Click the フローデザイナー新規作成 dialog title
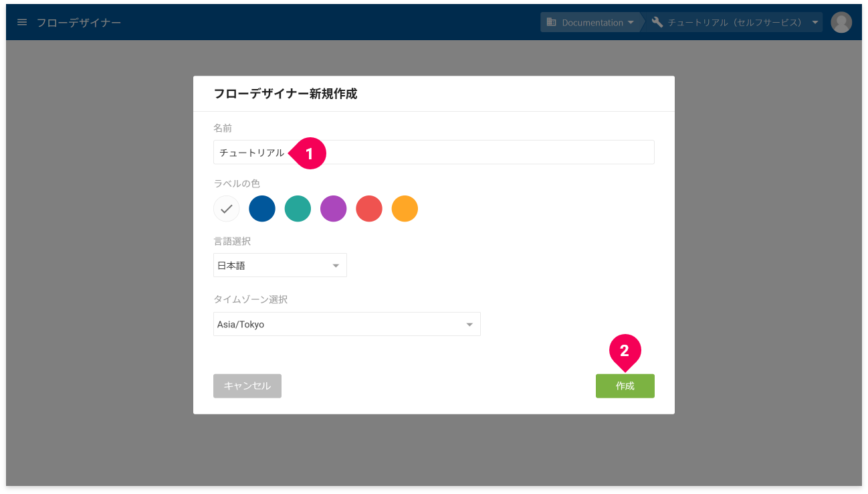Image resolution: width=868 pixels, height=494 pixels. pos(286,94)
